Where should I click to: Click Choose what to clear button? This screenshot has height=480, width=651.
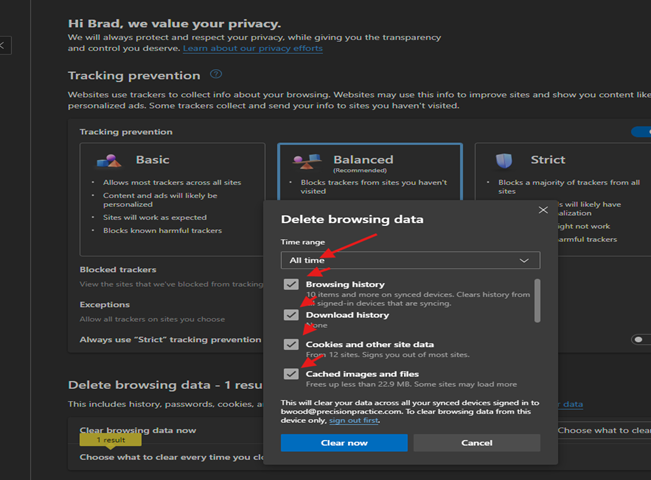pyautogui.click(x=604, y=430)
